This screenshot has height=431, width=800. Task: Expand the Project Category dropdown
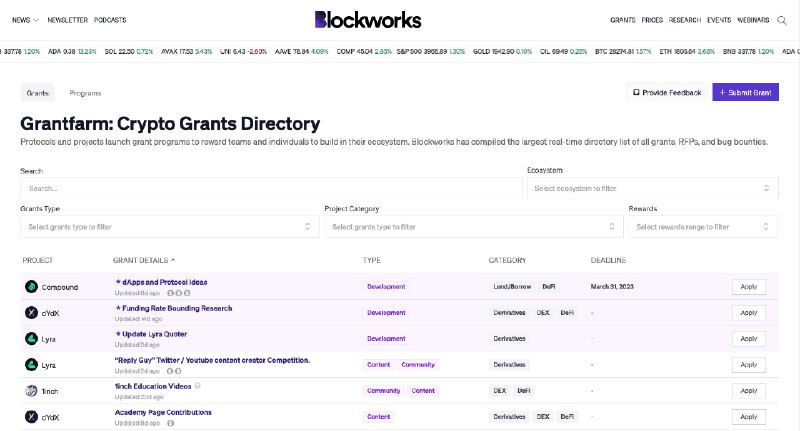[472, 227]
